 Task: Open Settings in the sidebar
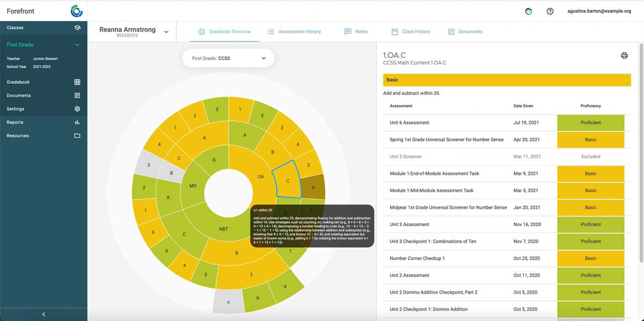(x=43, y=109)
